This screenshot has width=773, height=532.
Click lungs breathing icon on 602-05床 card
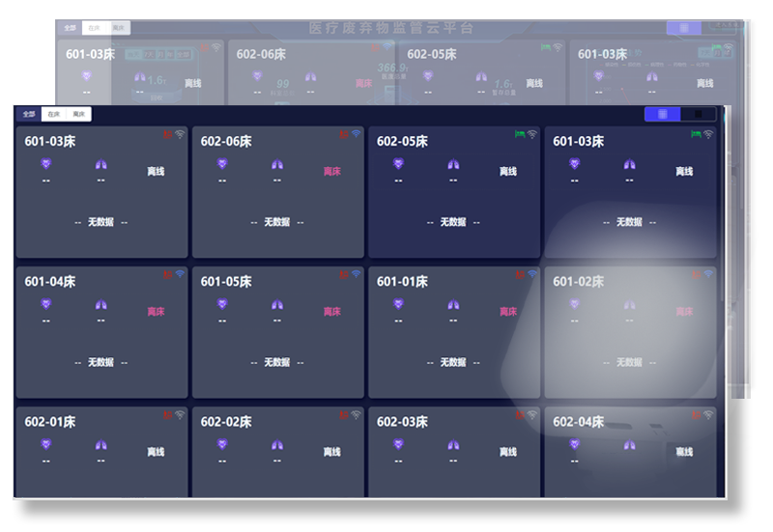click(453, 165)
